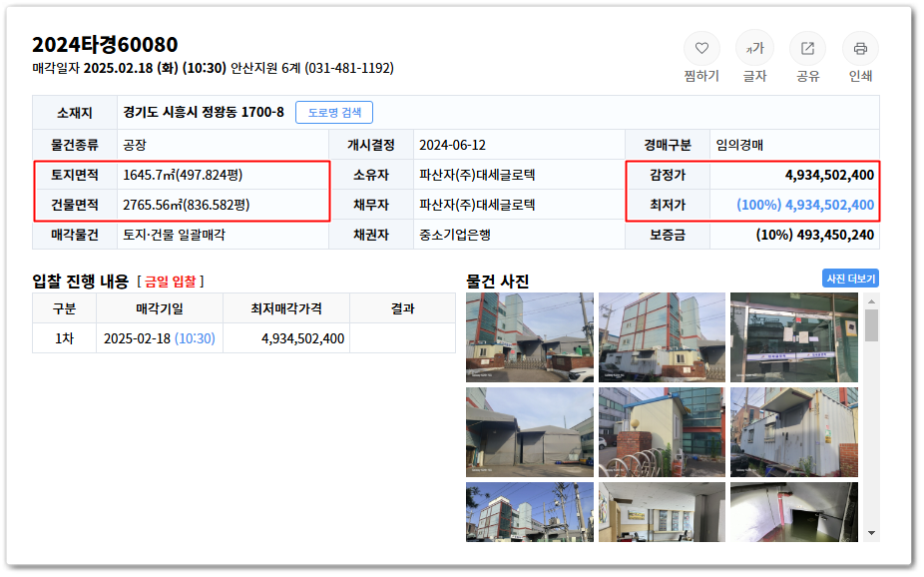Viewport: 924px width, 577px height.
Task: Click the debtor value in 채무자 row
Action: (x=477, y=205)
